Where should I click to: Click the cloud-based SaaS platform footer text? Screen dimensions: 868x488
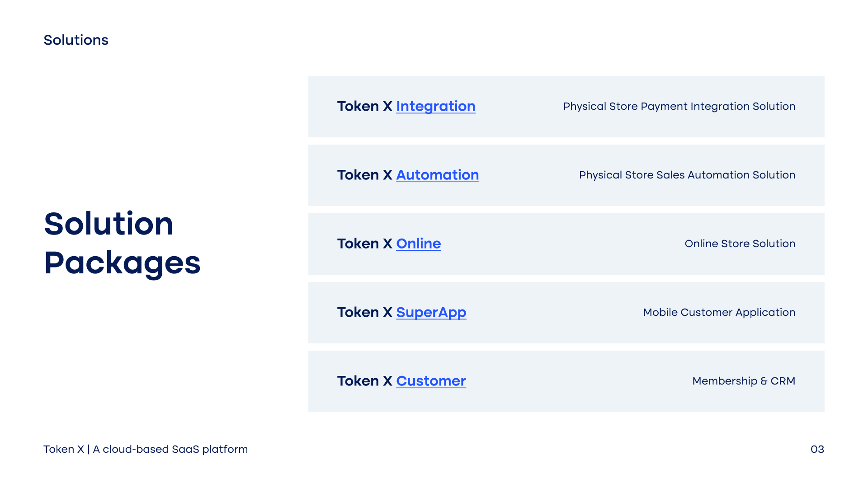(170, 449)
